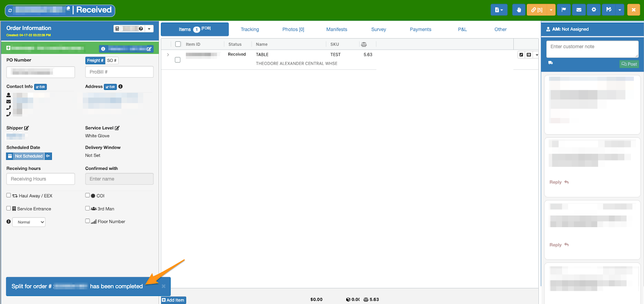Screen dimensions: 644x304
Task: Click the flag checkmark icon button
Action: 609,10
